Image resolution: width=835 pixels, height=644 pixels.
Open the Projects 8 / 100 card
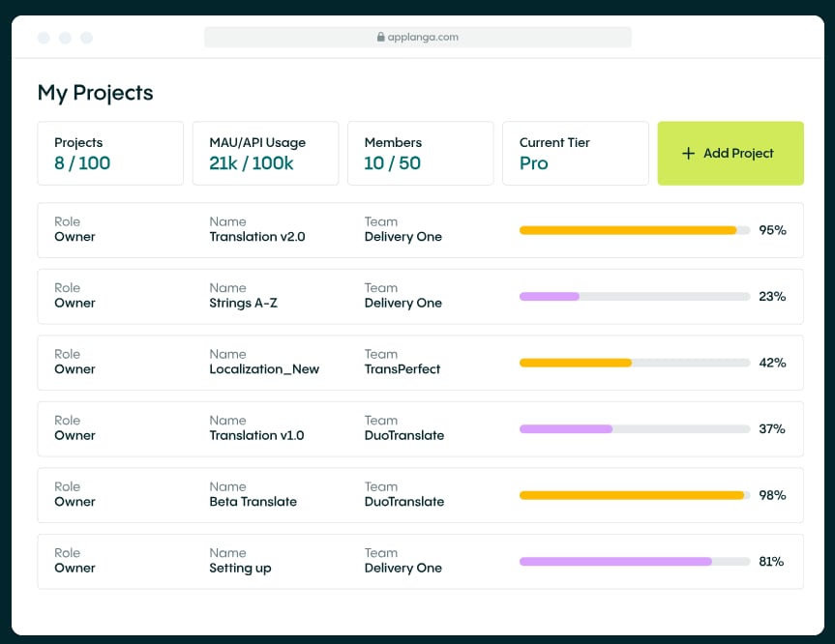click(x=110, y=153)
